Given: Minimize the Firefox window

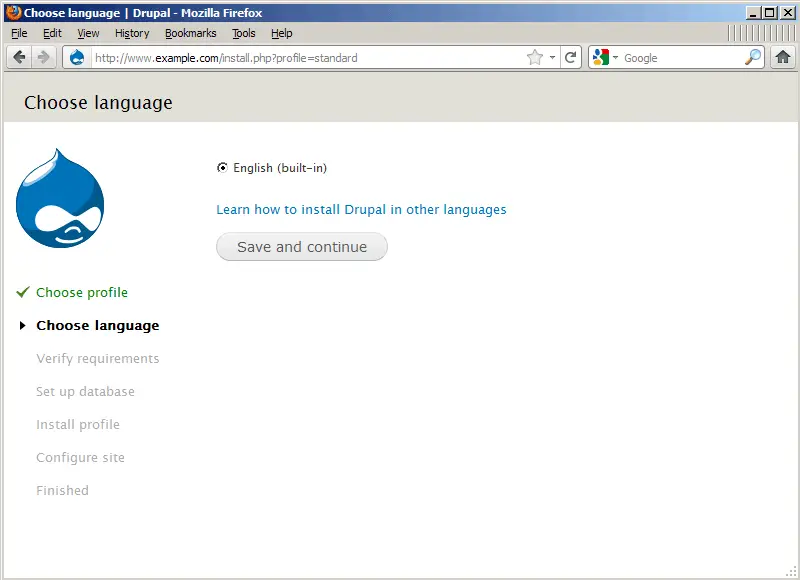Looking at the screenshot, I should [x=753, y=12].
